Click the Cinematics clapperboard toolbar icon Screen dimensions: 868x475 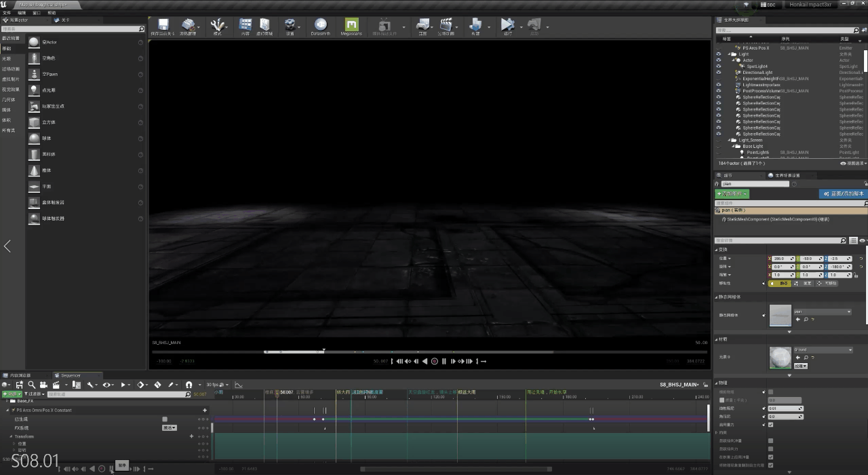(x=446, y=25)
